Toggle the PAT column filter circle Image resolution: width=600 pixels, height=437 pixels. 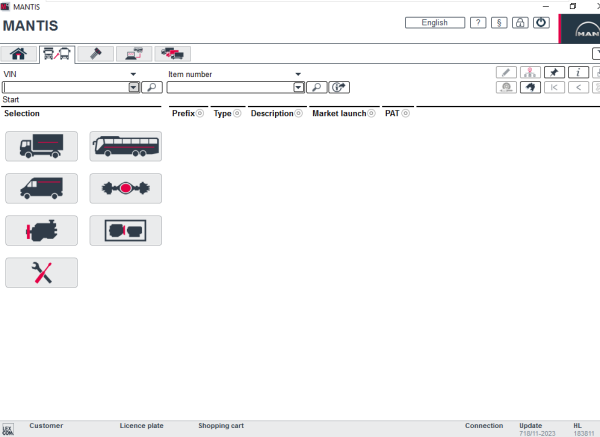pos(406,113)
